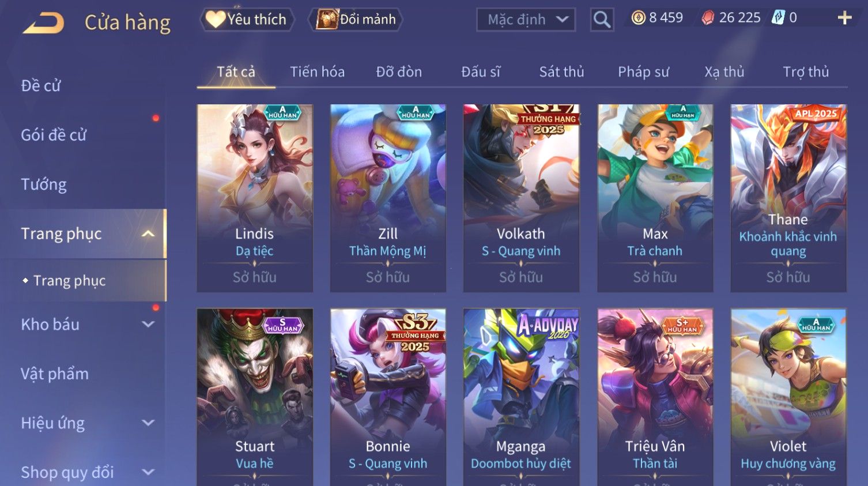Viewport: 868px width, 486px height.
Task: Tap the plus icon to add currency
Action: (x=844, y=18)
